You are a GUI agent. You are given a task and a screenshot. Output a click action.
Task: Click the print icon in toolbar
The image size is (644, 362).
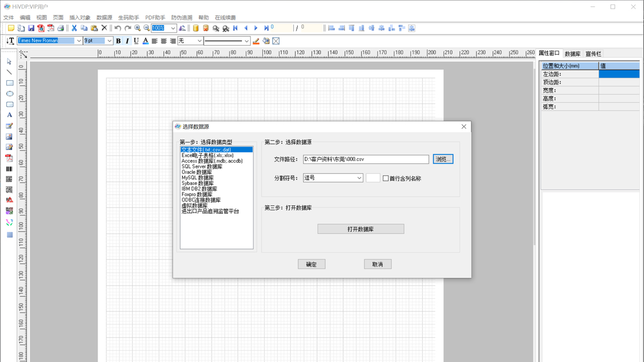[60, 28]
